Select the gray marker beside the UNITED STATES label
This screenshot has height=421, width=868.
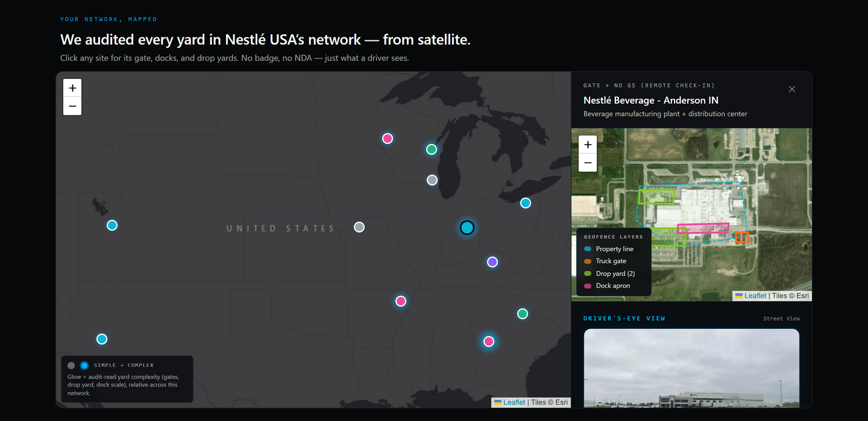click(359, 227)
